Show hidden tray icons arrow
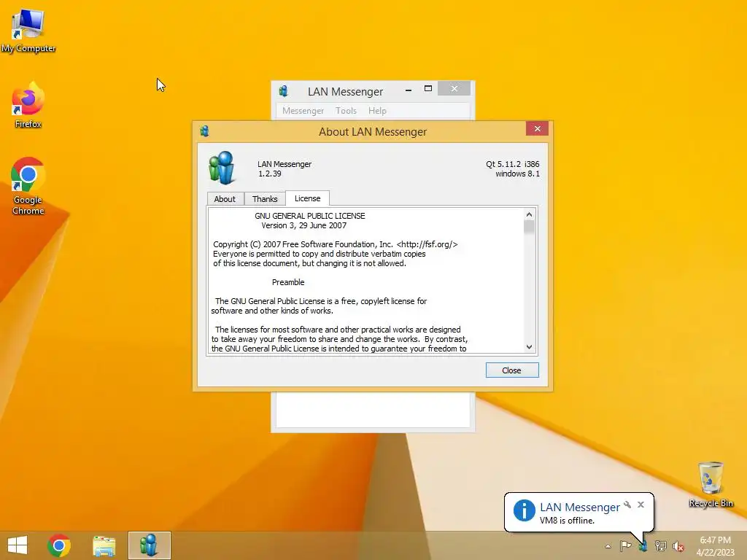This screenshot has height=560, width=747. (608, 546)
